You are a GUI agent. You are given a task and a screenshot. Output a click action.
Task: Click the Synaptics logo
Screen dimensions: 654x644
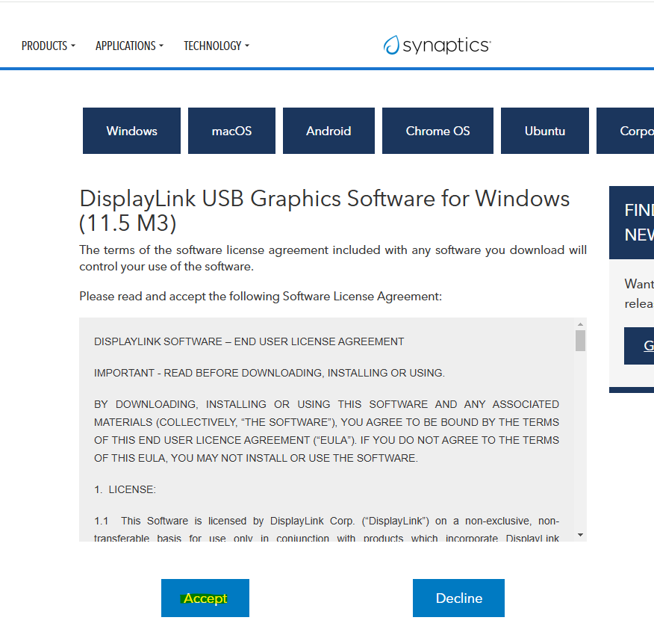[437, 45]
